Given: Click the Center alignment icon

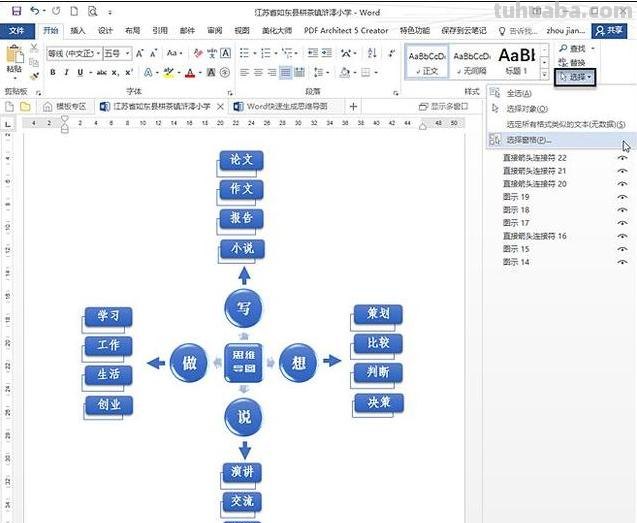Looking at the screenshot, I should [x=258, y=73].
